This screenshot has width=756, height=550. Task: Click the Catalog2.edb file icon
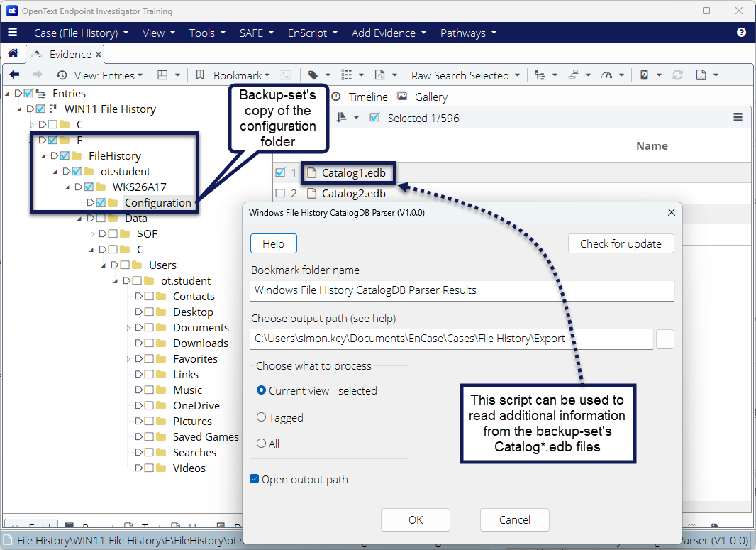tap(311, 194)
